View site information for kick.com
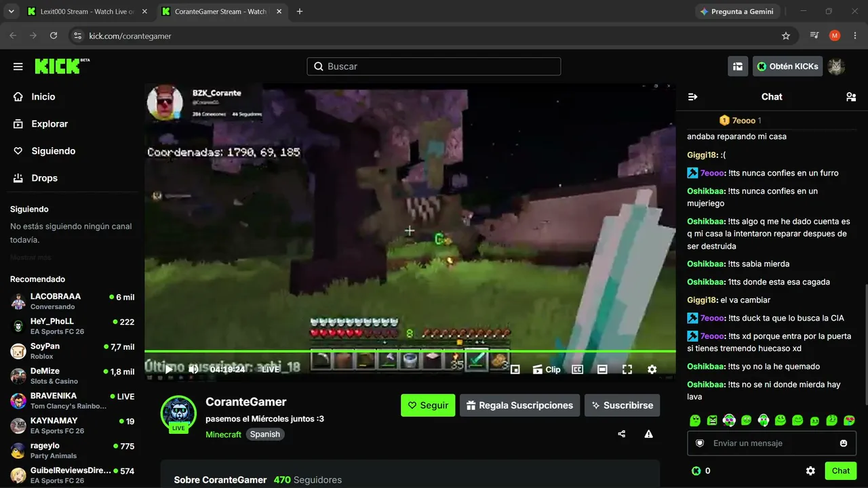The height and width of the screenshot is (488, 868). click(x=77, y=36)
